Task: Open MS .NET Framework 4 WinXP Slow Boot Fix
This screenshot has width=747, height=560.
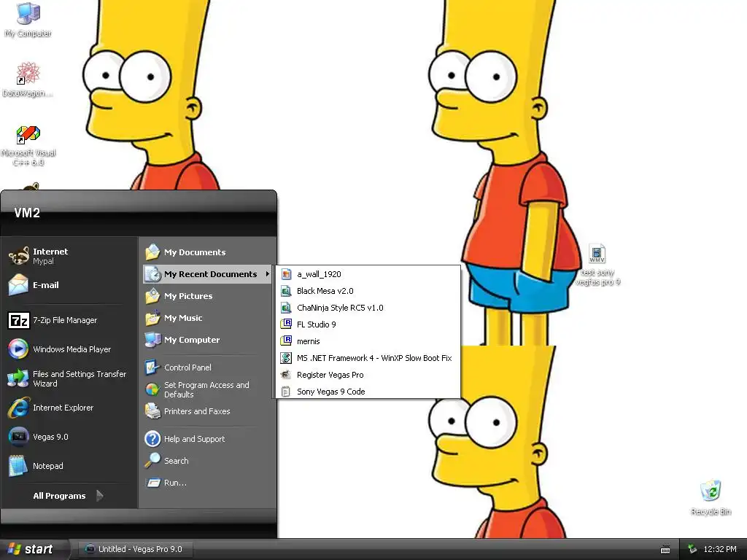Action: 368,358
